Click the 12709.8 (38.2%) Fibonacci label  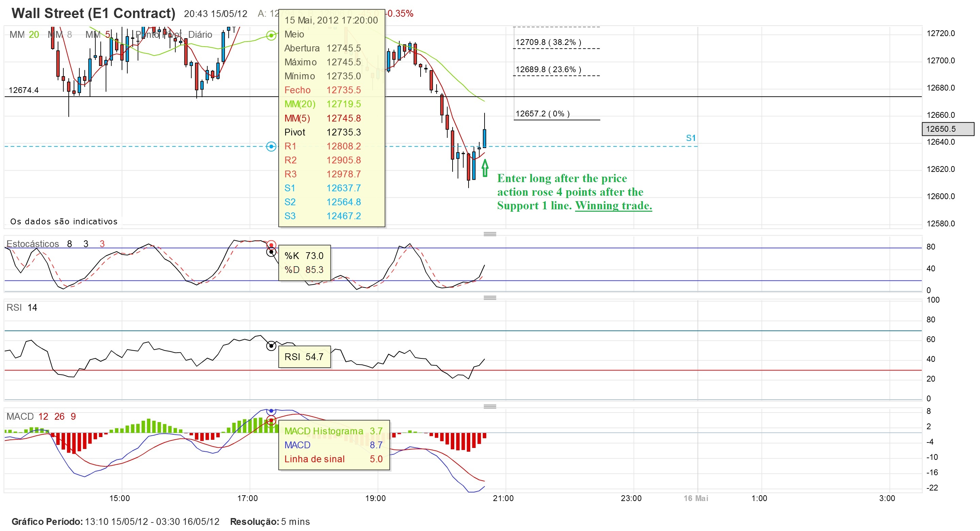click(x=548, y=42)
